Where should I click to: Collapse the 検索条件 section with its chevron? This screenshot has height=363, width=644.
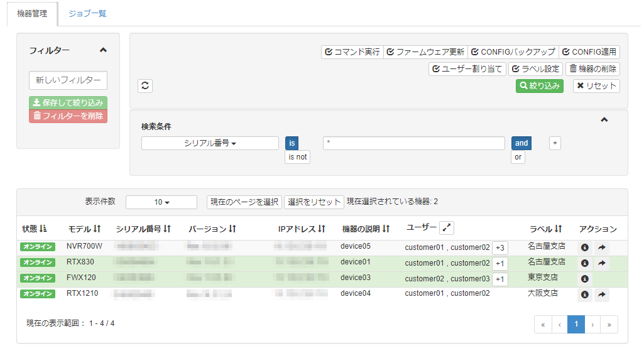604,119
